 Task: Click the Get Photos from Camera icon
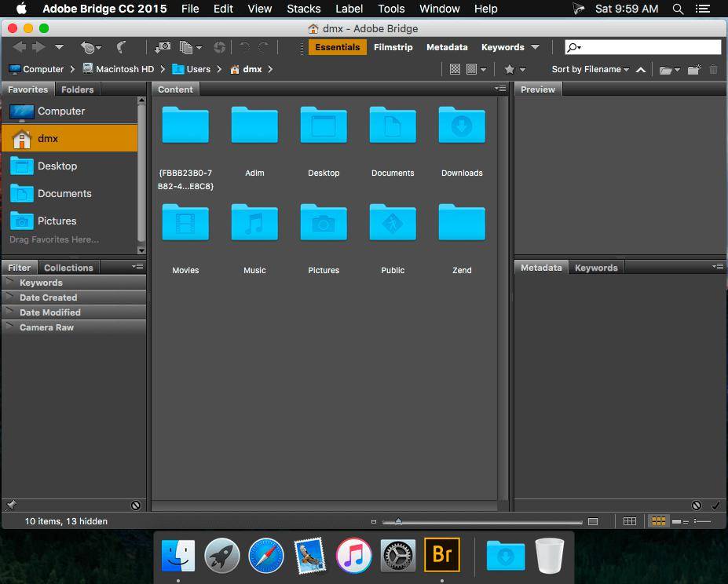coord(163,48)
